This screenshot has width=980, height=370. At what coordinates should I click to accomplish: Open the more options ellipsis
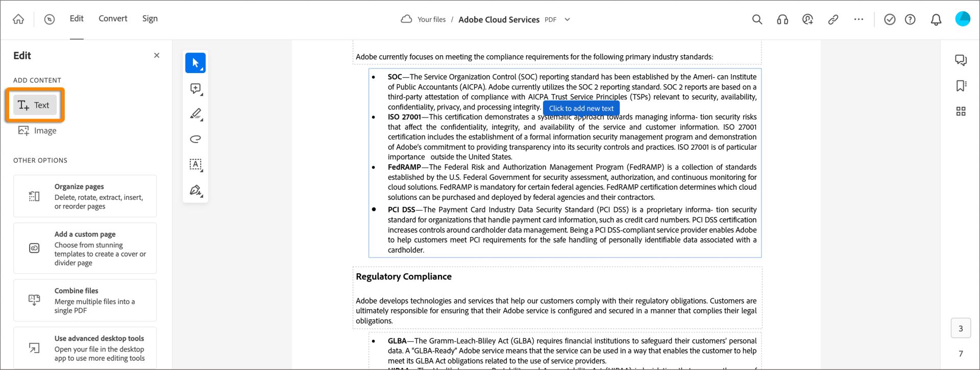pyautogui.click(x=859, y=19)
